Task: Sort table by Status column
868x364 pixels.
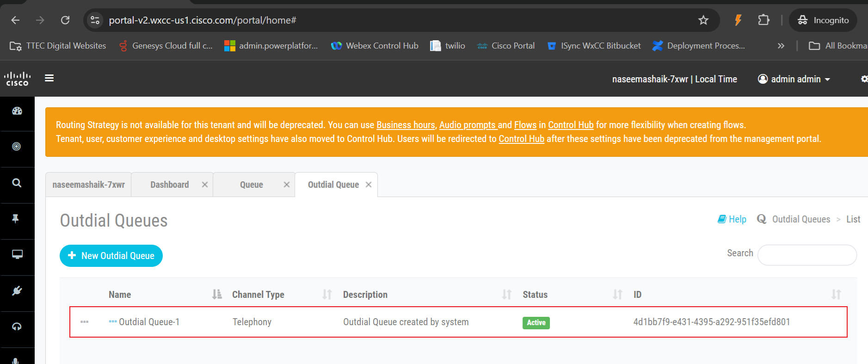Action: pos(572,295)
